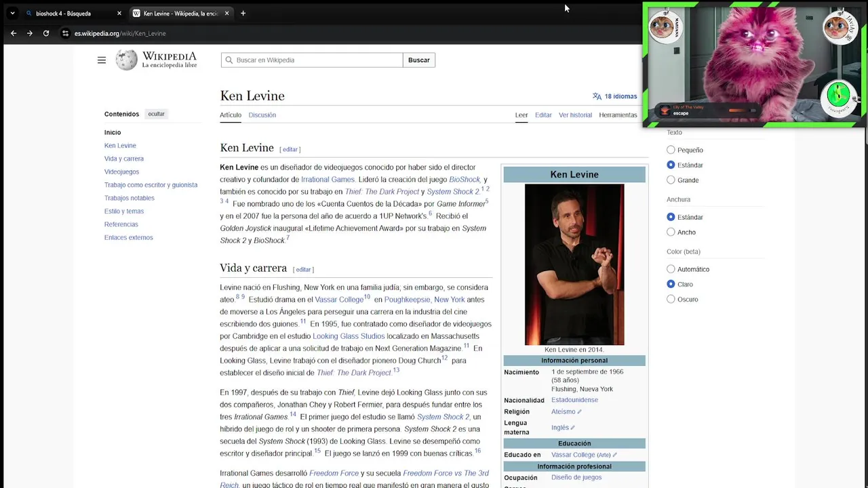Open the Irrational Games link in intro

[328, 180]
